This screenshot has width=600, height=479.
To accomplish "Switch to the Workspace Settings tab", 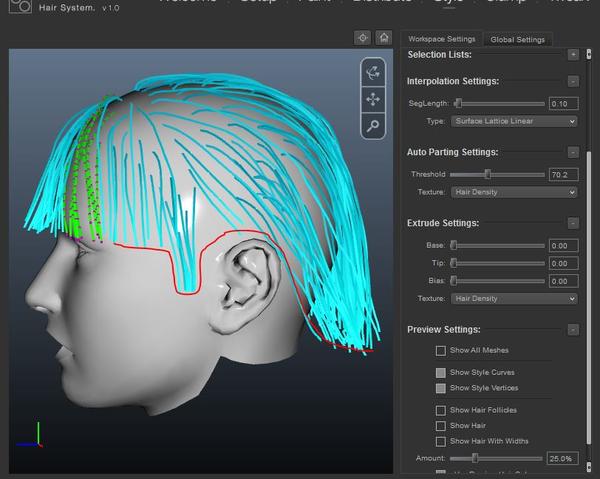I will coord(442,39).
